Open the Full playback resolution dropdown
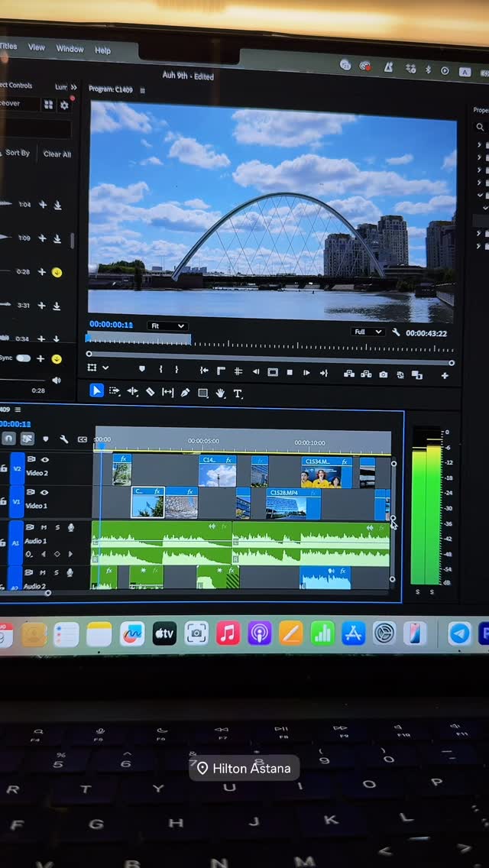The width and height of the screenshot is (489, 868). pos(368,332)
